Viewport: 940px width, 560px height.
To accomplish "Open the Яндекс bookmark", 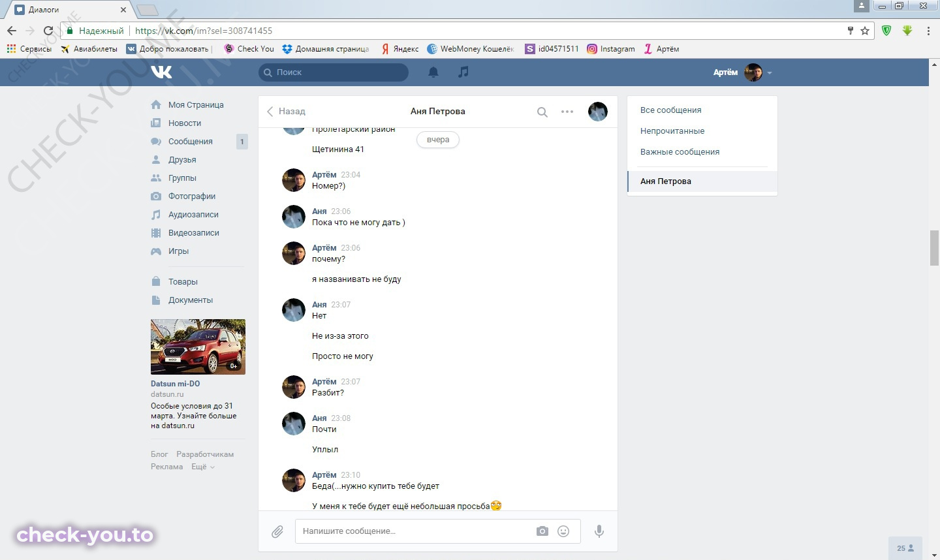I will (400, 49).
